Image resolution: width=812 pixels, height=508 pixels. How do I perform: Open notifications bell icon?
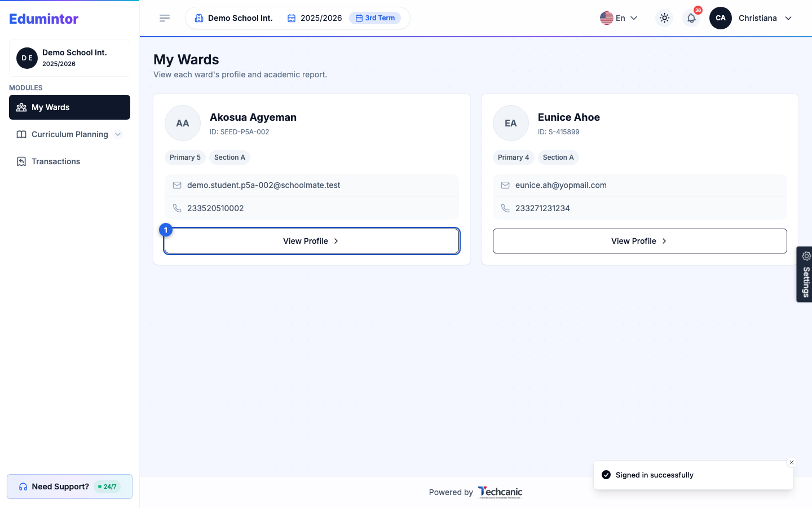(x=691, y=18)
